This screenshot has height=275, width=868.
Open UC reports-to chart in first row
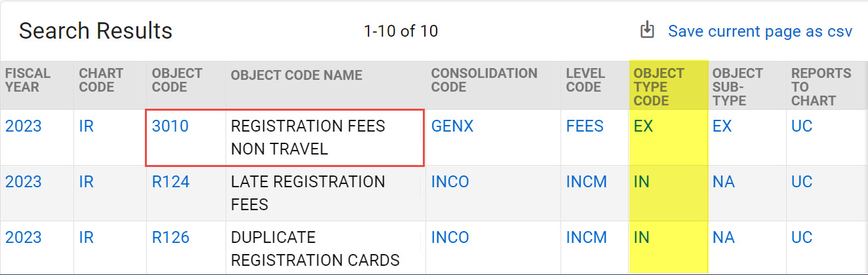[x=802, y=126]
